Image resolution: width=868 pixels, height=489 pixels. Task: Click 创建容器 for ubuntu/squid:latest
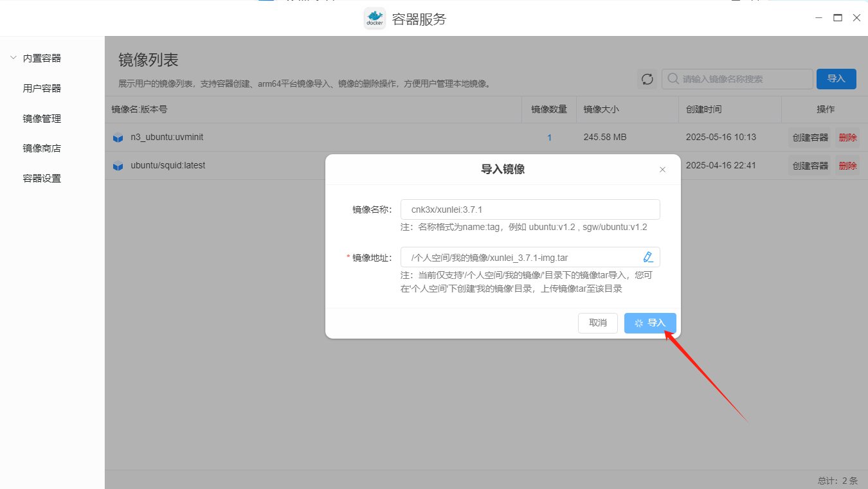pos(810,166)
